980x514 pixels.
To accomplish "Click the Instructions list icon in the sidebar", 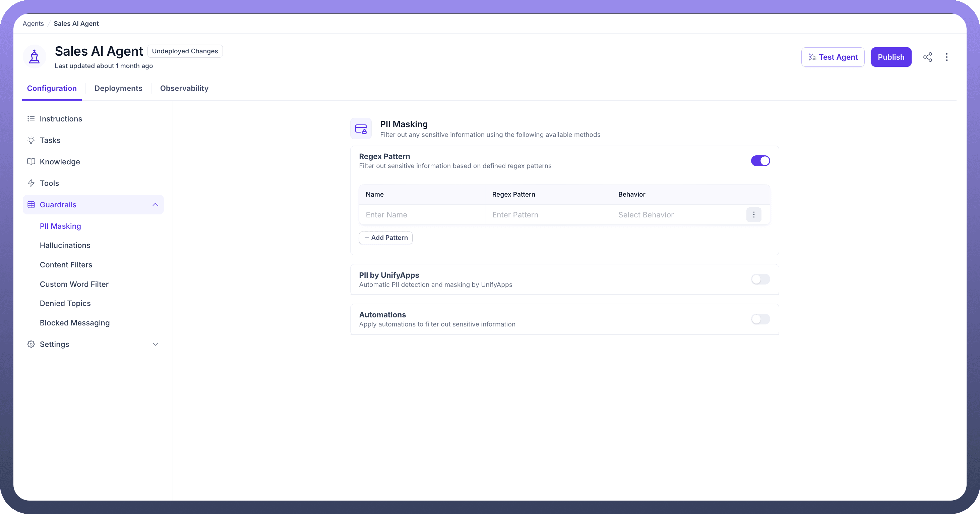I will tap(31, 119).
